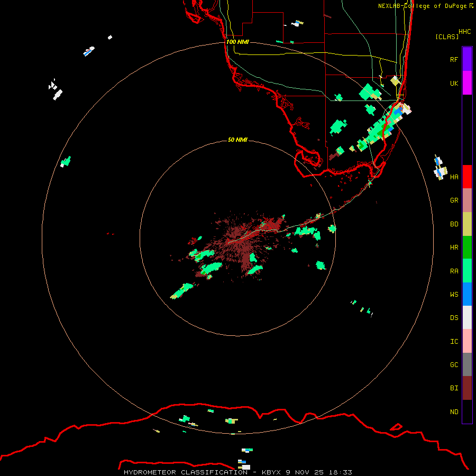Click the BI legend label
The width and height of the screenshot is (476, 476).
click(454, 388)
